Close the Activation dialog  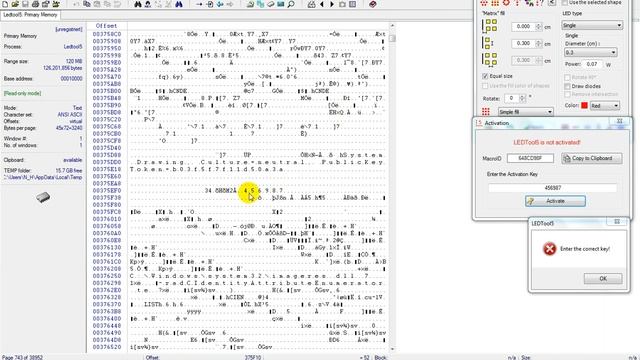click(620, 121)
